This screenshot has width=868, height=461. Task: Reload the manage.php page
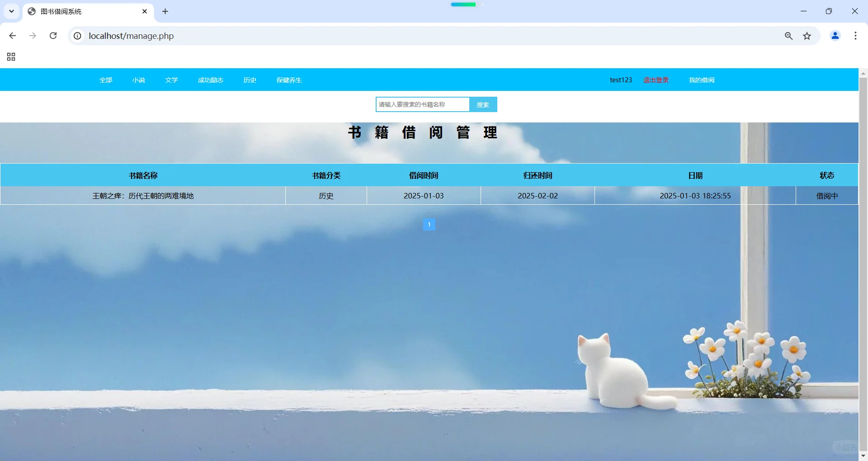click(x=53, y=36)
